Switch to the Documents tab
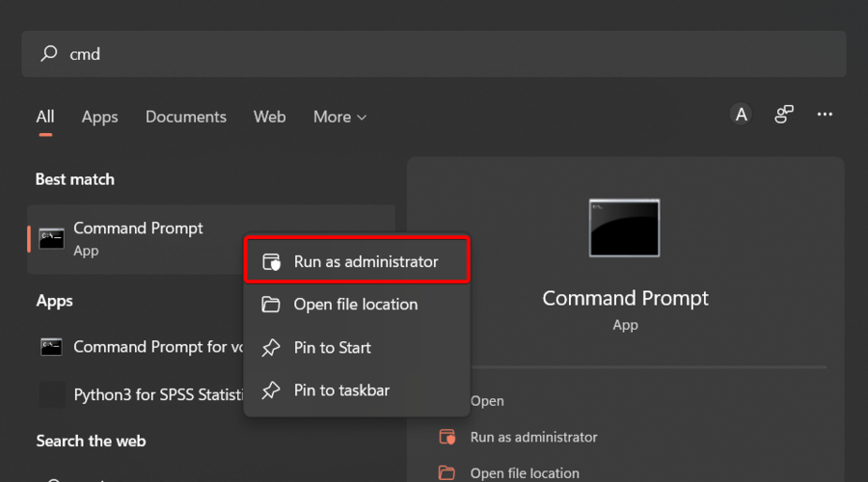This screenshot has width=868, height=482. (185, 117)
